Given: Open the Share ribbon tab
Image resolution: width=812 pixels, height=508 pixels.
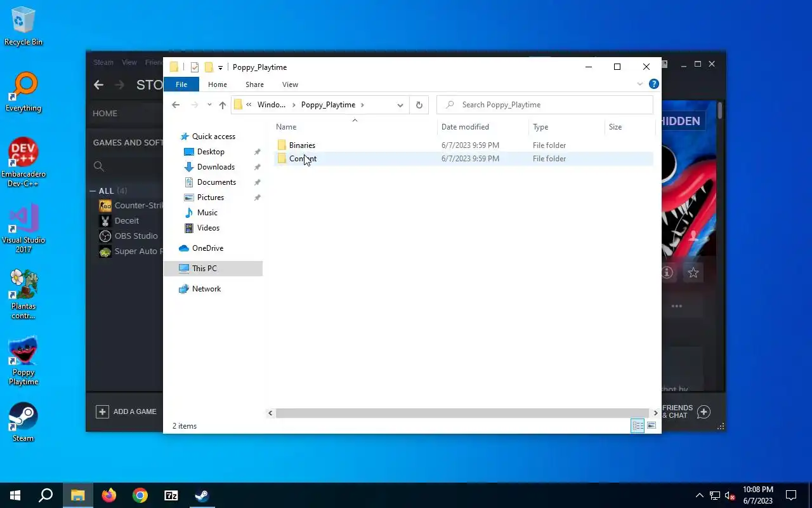Looking at the screenshot, I should pyautogui.click(x=254, y=84).
